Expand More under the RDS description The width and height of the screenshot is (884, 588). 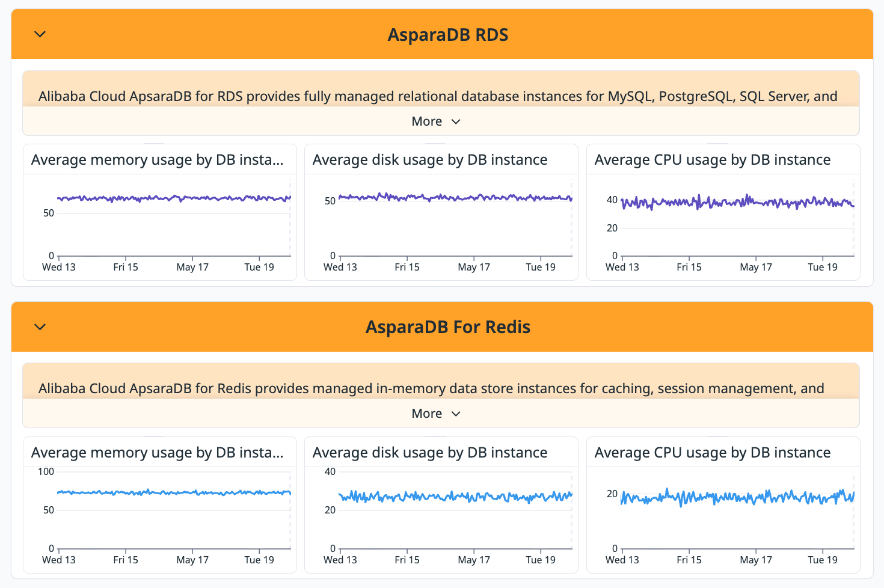(436, 121)
